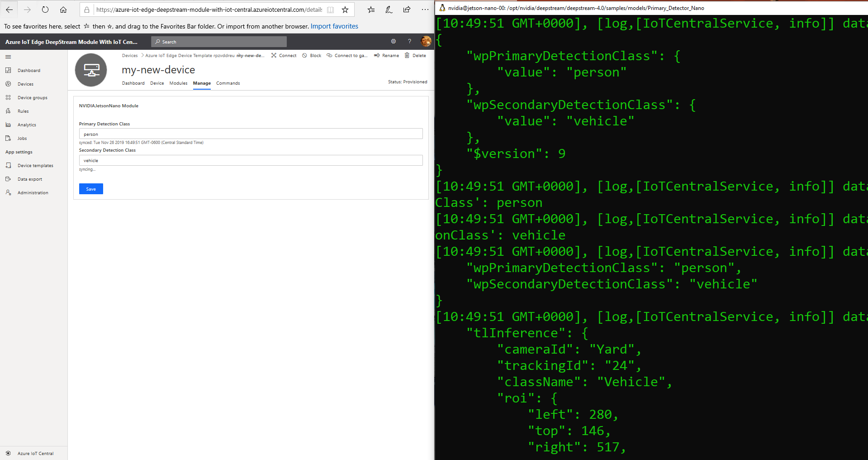The image size is (868, 460).
Task: Open Device templates in sidebar
Action: tap(35, 166)
